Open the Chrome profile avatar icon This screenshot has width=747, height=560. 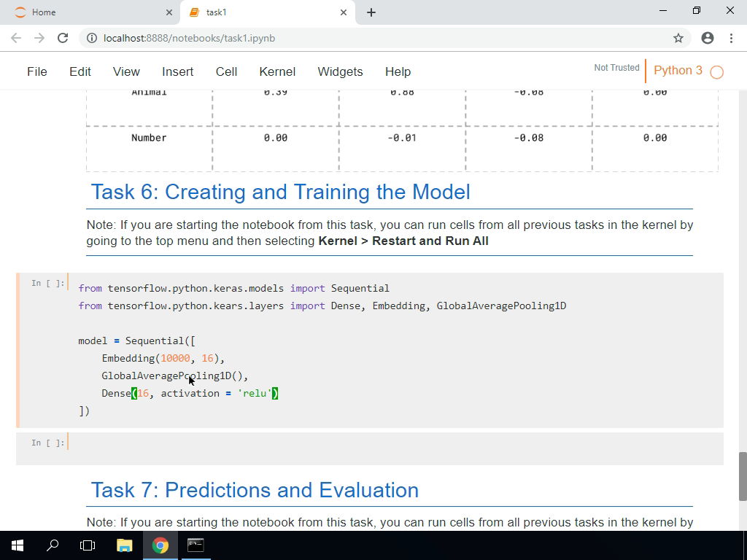click(707, 38)
